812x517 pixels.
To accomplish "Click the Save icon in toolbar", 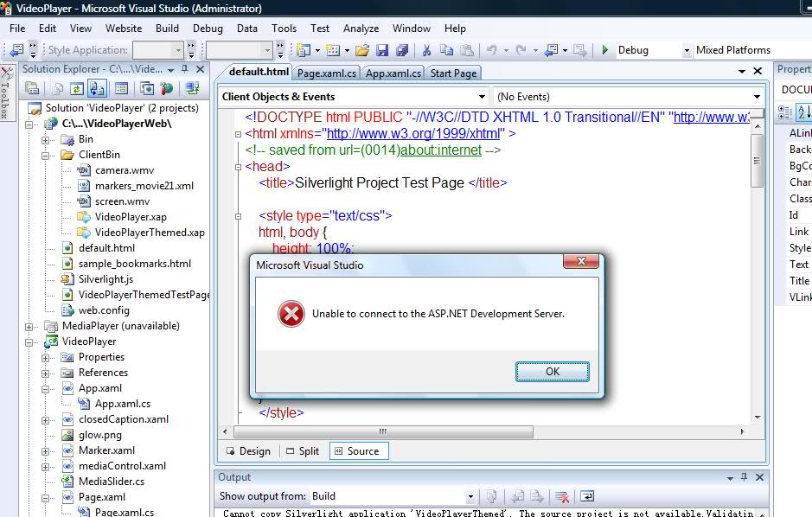I will (382, 50).
